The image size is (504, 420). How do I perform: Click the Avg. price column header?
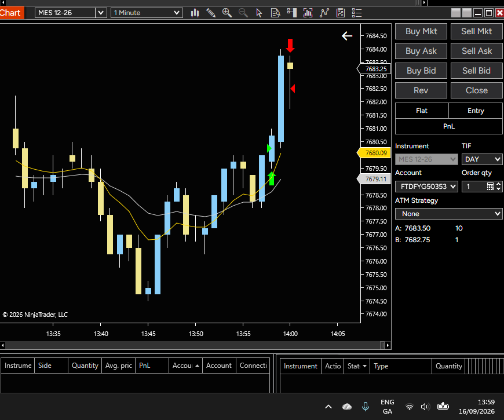pos(118,366)
